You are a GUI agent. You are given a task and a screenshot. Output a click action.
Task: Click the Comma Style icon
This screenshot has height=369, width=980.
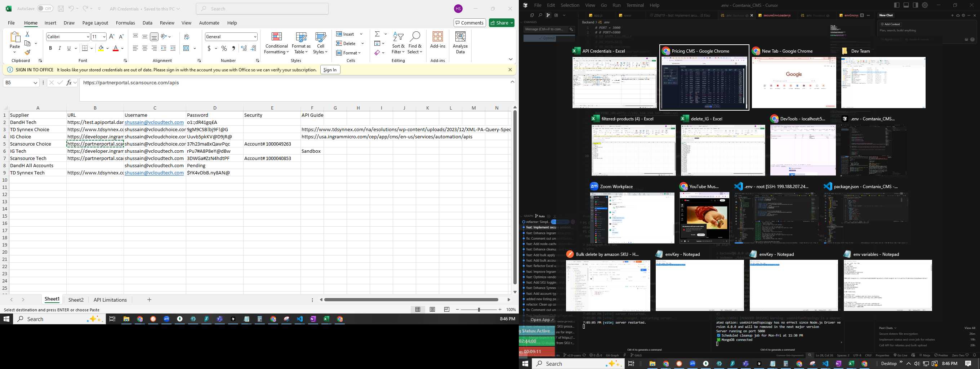tap(233, 48)
